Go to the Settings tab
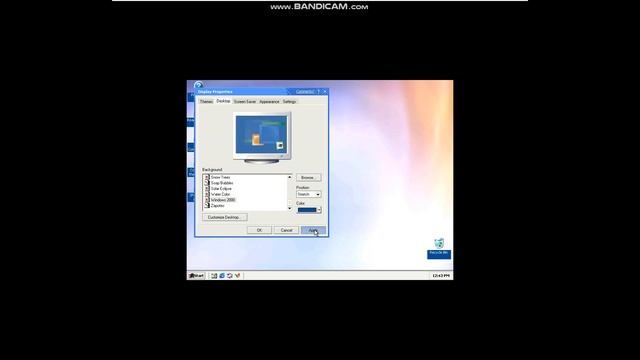Image resolution: width=640 pixels, height=360 pixels. [x=289, y=102]
